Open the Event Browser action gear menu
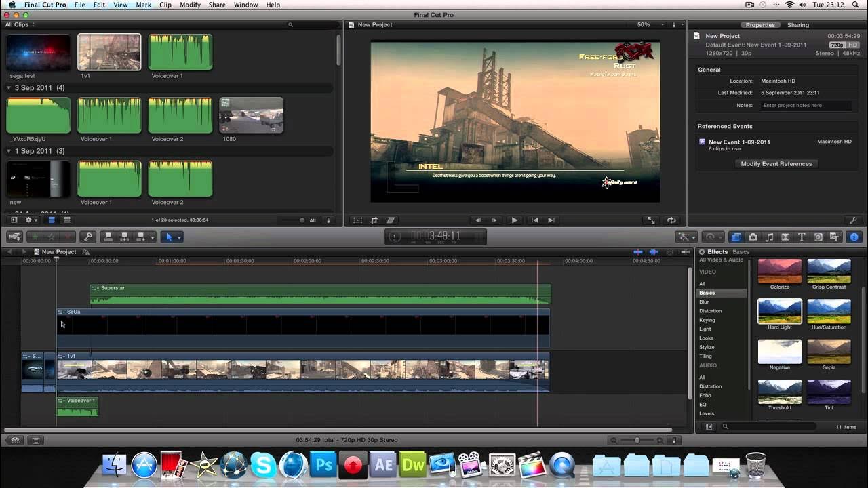 point(31,220)
